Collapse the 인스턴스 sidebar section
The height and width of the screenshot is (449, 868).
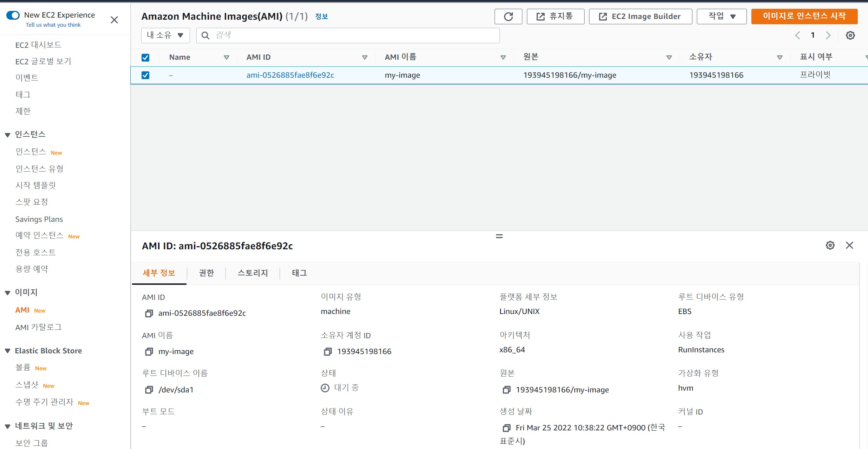[8, 135]
